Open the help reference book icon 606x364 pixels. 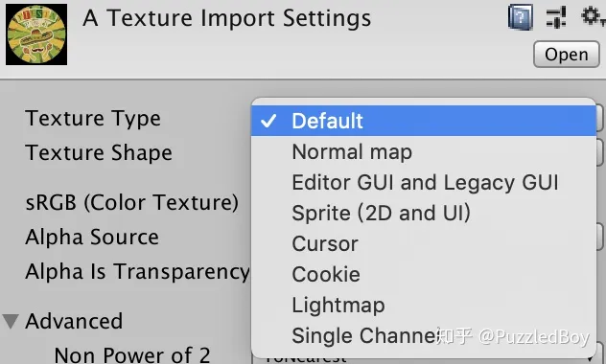[521, 17]
